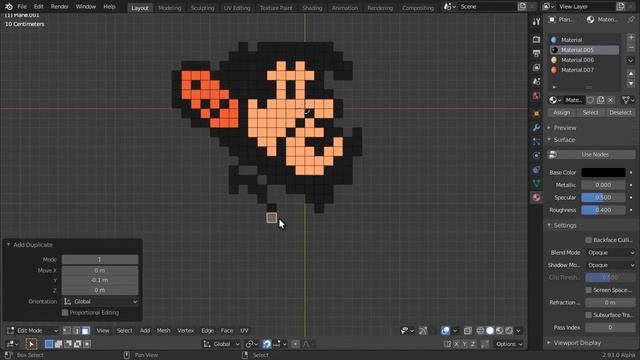
Task: Open the Object properties tab icon
Action: pos(536,113)
